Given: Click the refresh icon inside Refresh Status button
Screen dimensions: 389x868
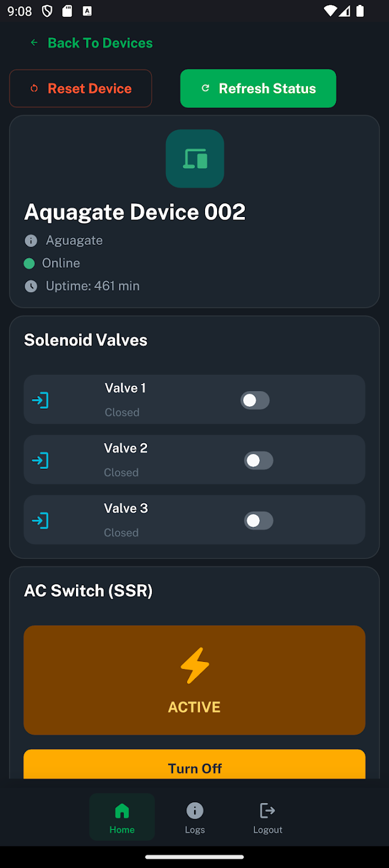Looking at the screenshot, I should coord(206,88).
